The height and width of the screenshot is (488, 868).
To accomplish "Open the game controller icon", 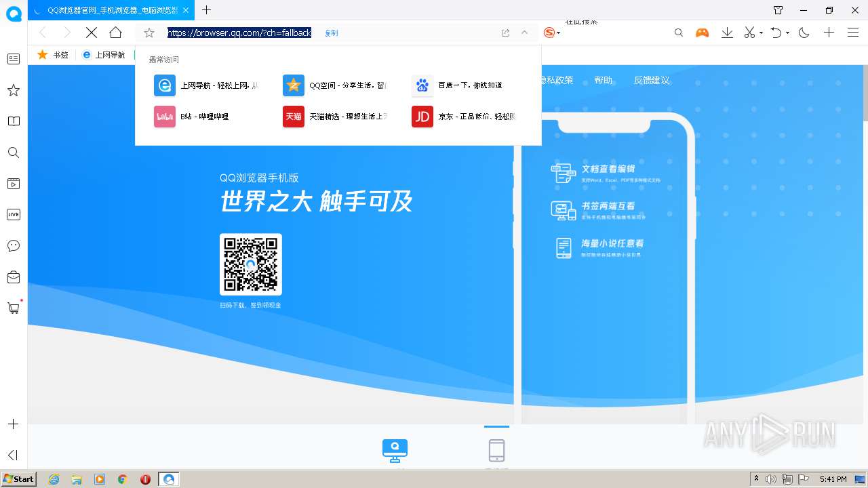I will (x=702, y=33).
